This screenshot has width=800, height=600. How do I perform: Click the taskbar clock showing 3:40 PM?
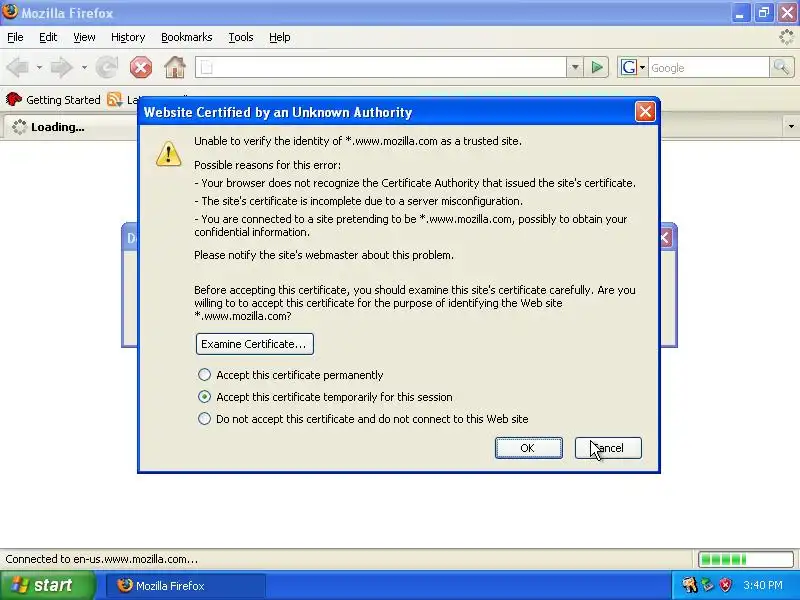click(x=763, y=585)
